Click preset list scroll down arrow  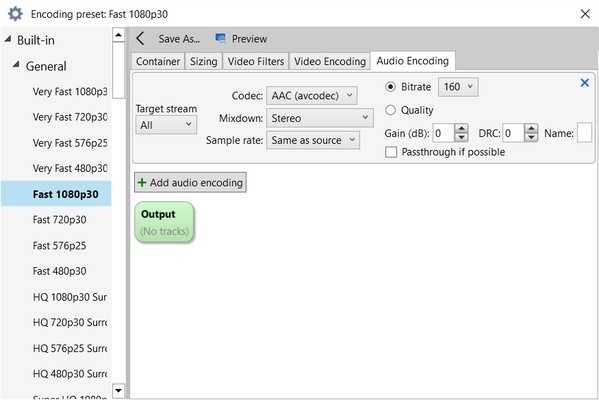[118, 390]
